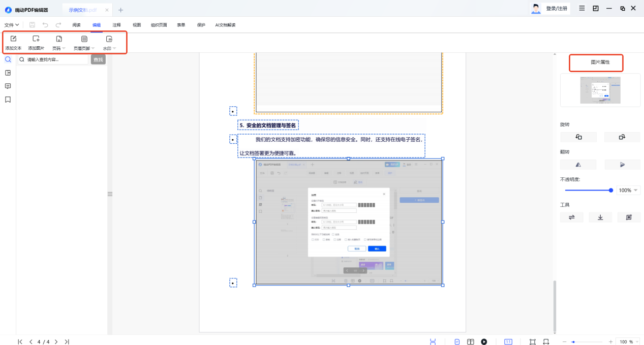Switch to single page view mode

point(457,342)
